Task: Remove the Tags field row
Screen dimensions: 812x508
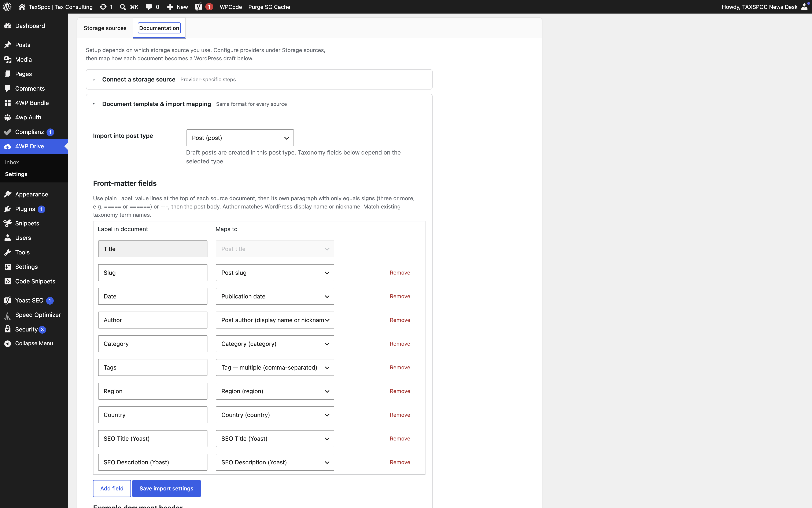Action: click(400, 368)
